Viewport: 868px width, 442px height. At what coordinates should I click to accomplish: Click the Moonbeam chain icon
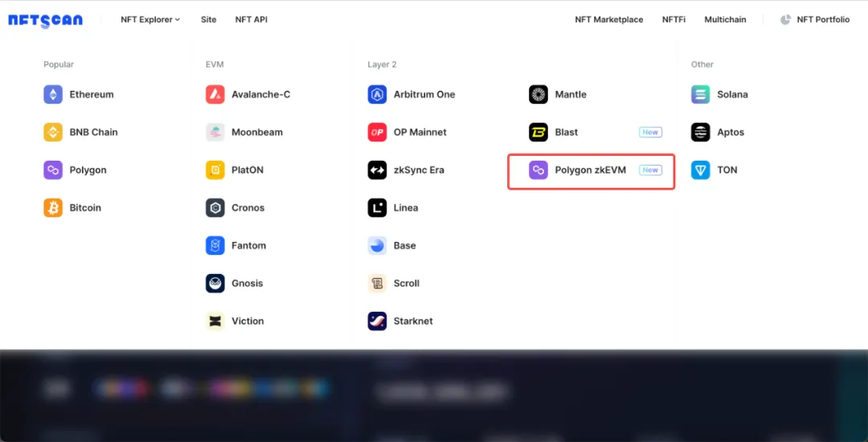click(x=215, y=133)
